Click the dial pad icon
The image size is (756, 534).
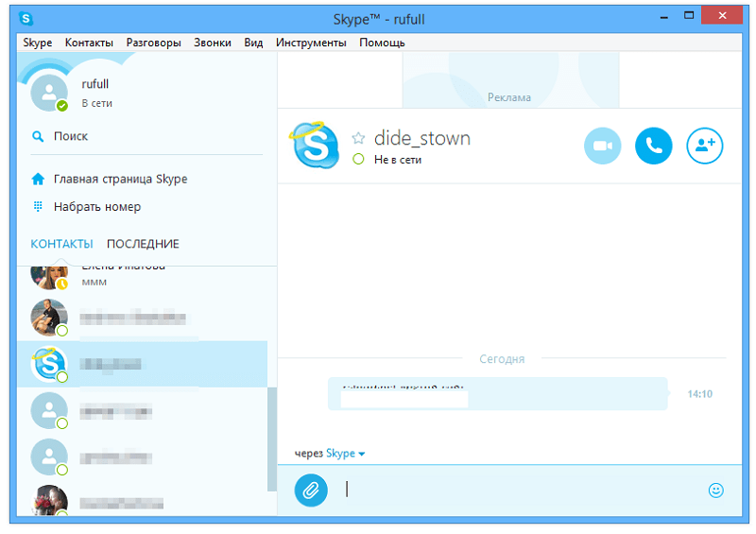38,206
